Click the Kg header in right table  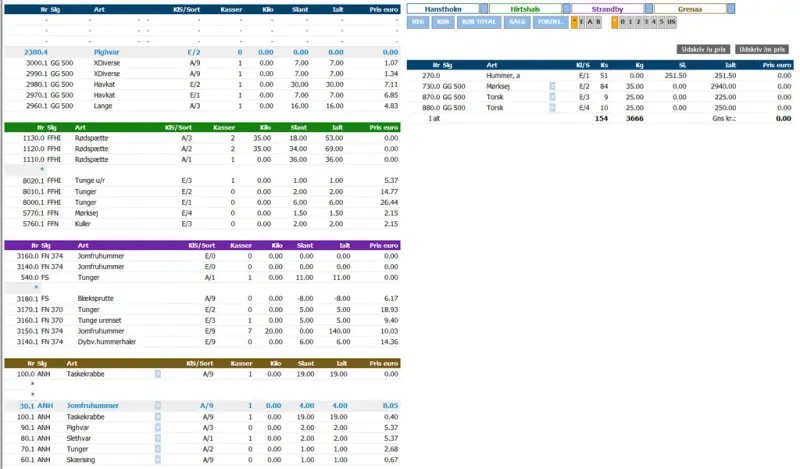(639, 65)
